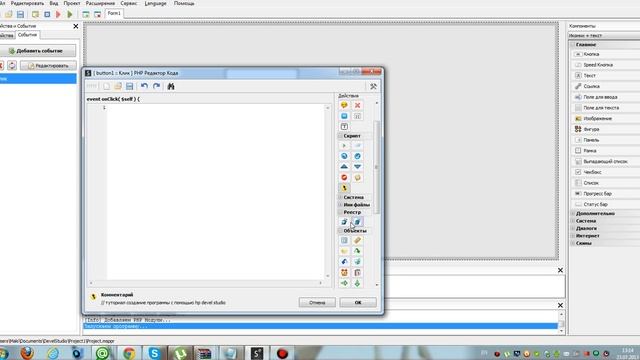Click the blue stop square toolbar icon

pos(47,14)
